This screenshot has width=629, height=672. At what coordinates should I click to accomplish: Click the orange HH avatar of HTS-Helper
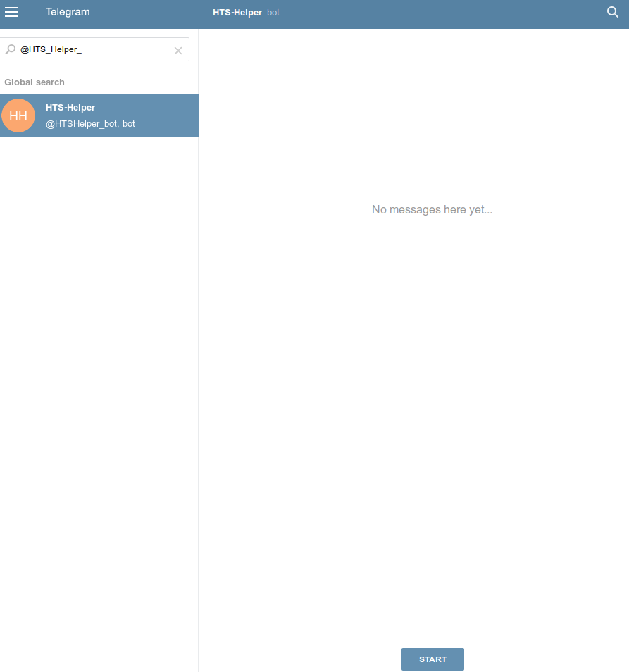(18, 115)
